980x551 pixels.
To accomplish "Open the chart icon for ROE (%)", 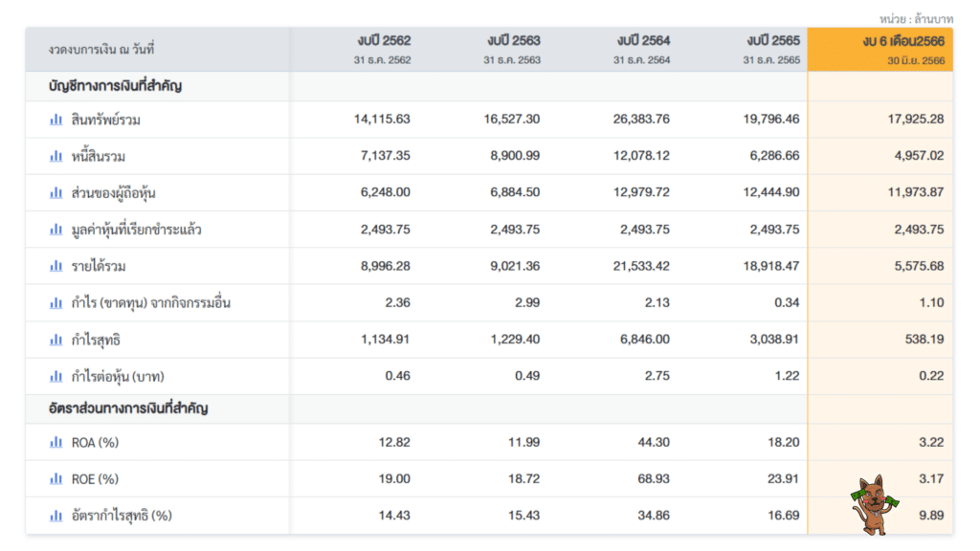I will coord(55,479).
